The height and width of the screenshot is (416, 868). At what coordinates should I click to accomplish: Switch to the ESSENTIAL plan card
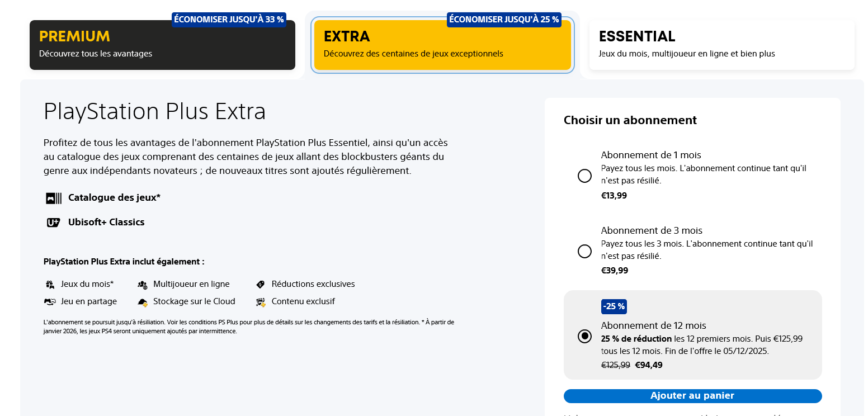point(721,44)
